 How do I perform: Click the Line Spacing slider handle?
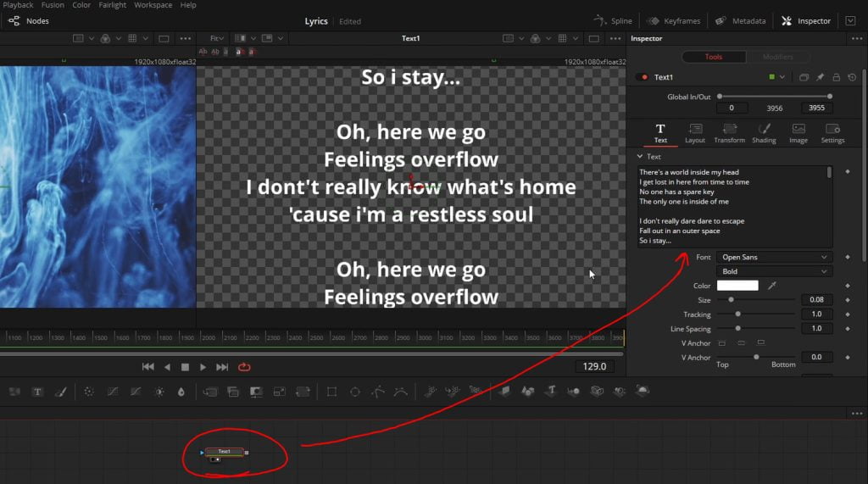pos(738,328)
